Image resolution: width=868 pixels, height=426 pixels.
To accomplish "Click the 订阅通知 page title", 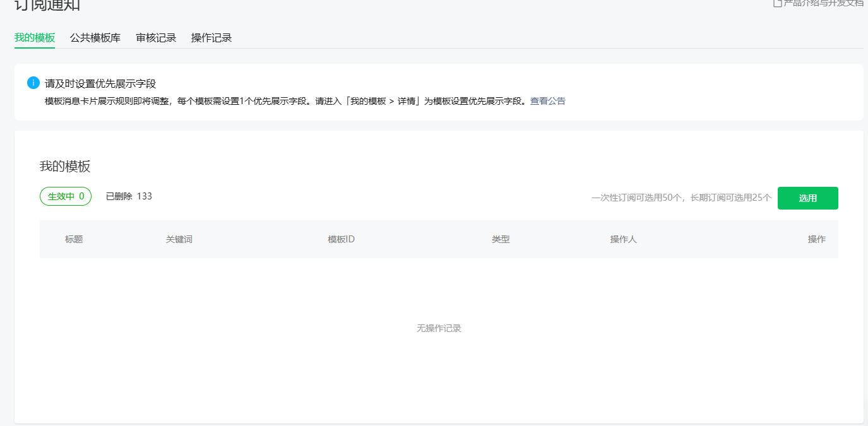I will tap(47, 4).
